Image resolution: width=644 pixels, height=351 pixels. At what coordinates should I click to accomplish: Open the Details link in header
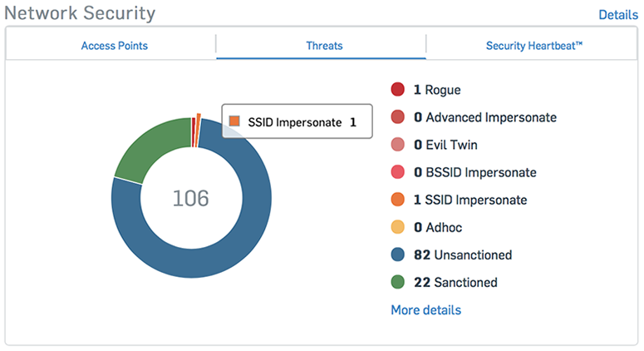(617, 15)
